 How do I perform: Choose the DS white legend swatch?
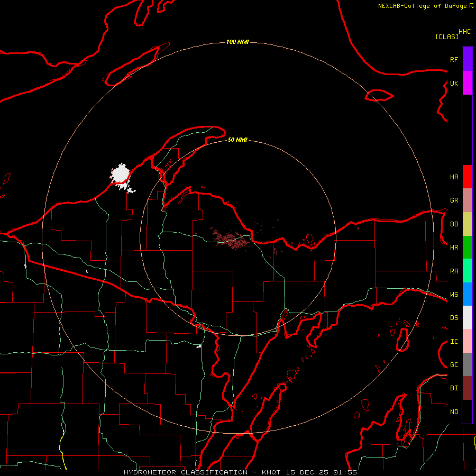click(x=467, y=317)
